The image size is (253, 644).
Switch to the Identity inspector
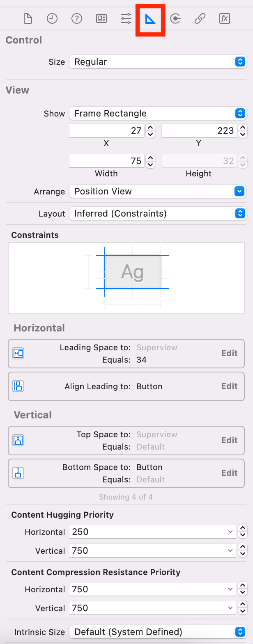pos(101,18)
